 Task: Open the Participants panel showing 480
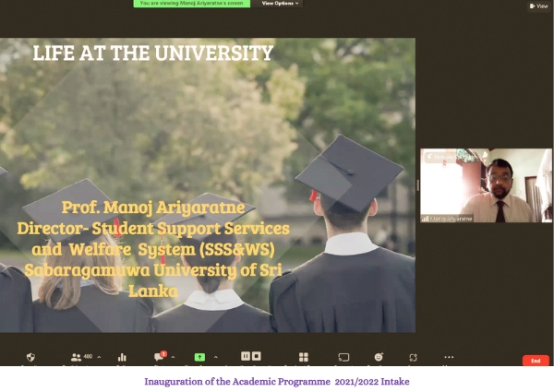[81, 357]
